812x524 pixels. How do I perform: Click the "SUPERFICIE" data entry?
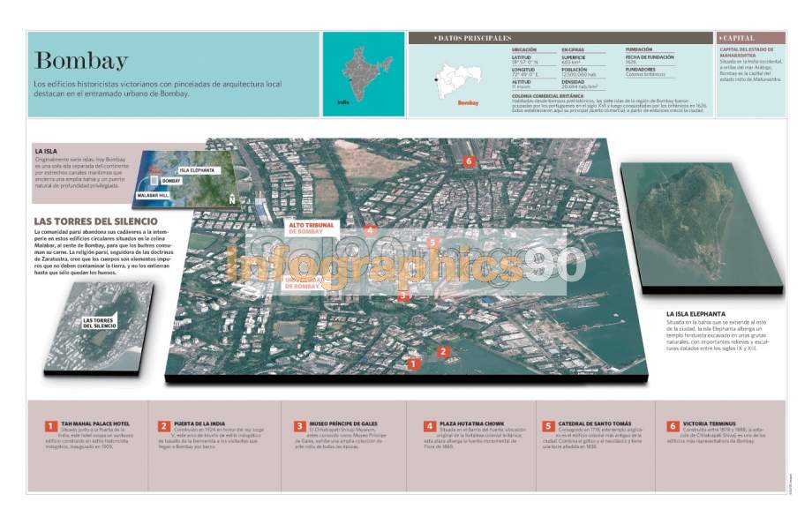click(x=575, y=60)
